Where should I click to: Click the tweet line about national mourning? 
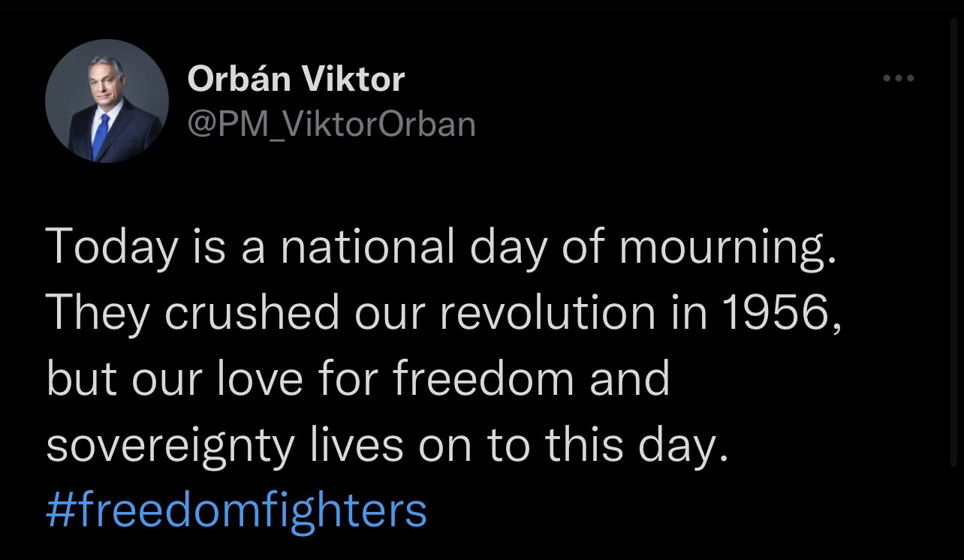point(440,246)
